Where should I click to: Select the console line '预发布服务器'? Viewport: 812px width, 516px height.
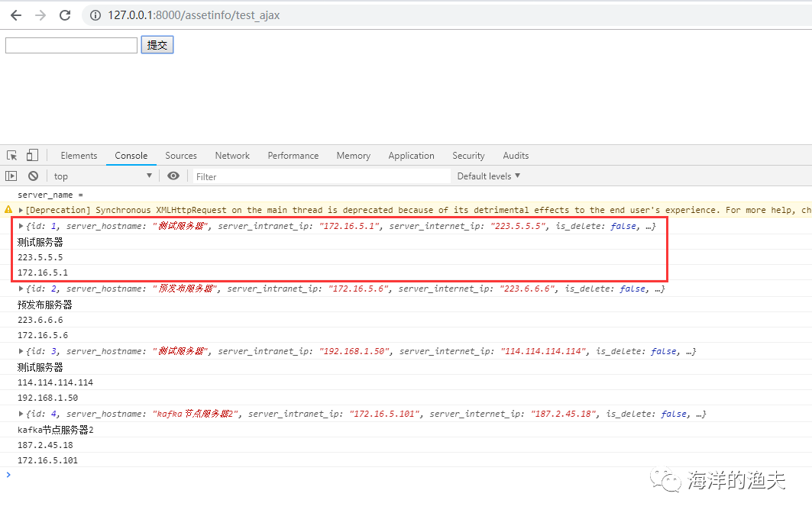[44, 305]
